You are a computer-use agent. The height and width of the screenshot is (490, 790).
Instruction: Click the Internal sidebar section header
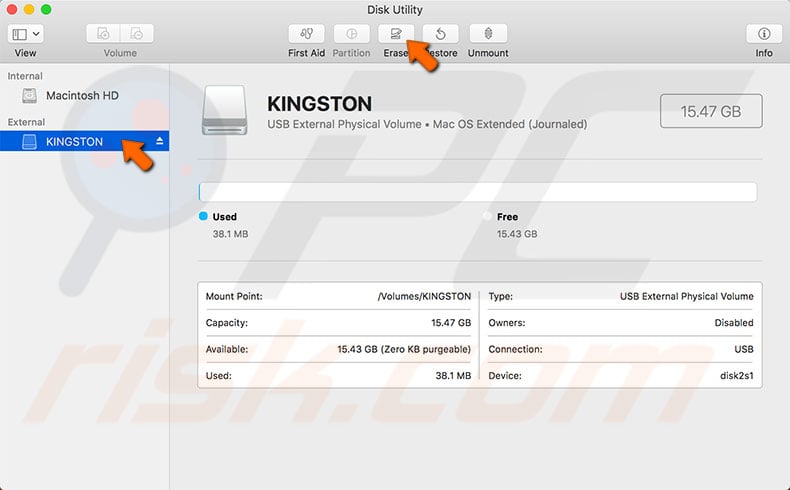click(x=25, y=76)
